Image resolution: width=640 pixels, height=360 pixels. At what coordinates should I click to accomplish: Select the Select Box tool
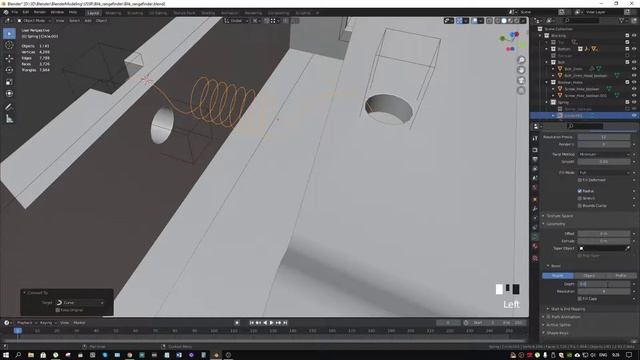pos(9,33)
